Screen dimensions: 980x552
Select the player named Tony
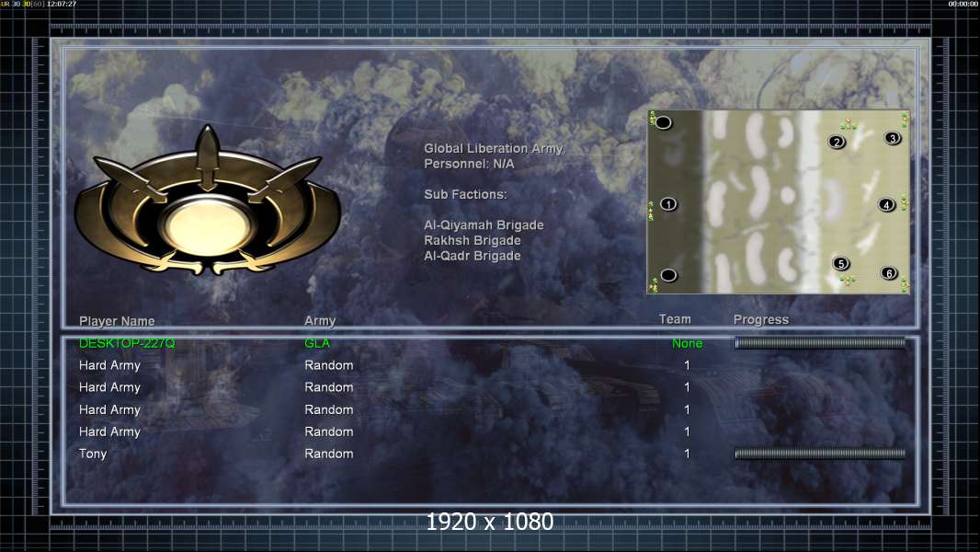coord(93,454)
